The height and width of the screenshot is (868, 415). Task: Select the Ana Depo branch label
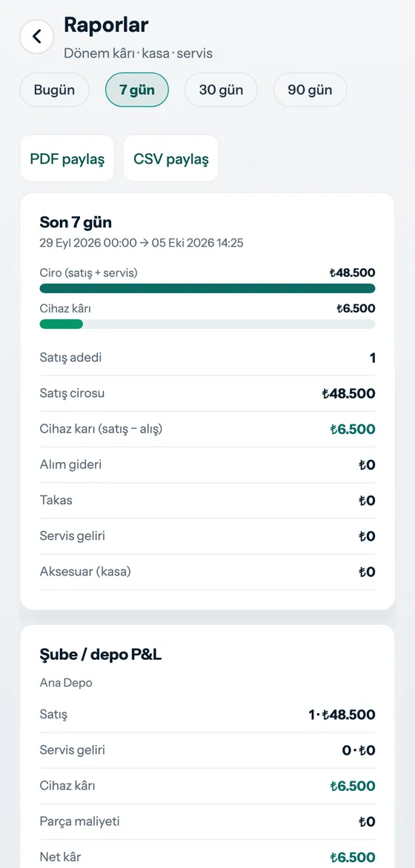point(66,683)
